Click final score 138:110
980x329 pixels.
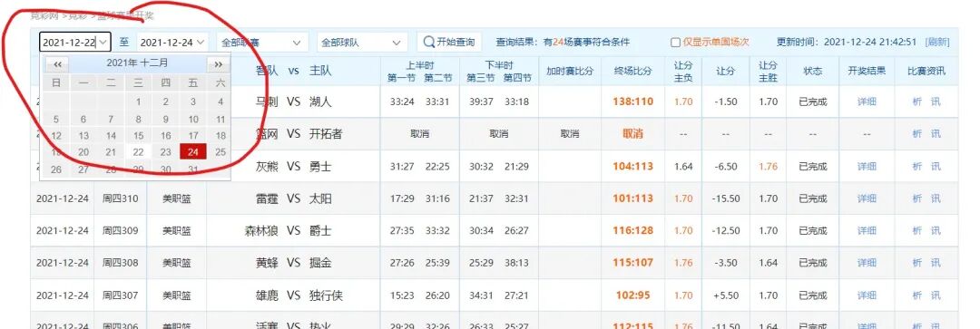tap(632, 102)
